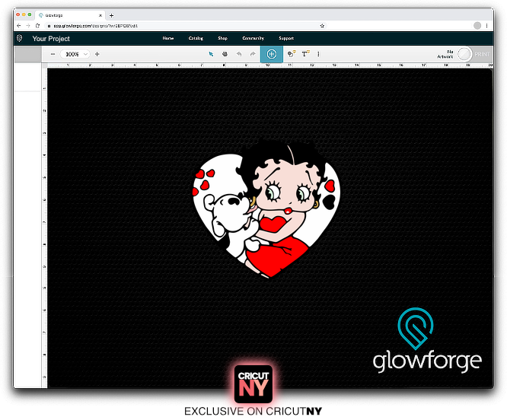Go forward in the browser
The height and width of the screenshot is (420, 507).
coord(28,26)
